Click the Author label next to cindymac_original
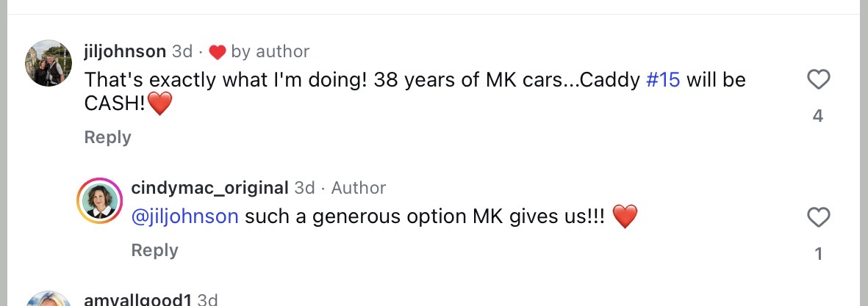The image size is (868, 306). pos(359,188)
